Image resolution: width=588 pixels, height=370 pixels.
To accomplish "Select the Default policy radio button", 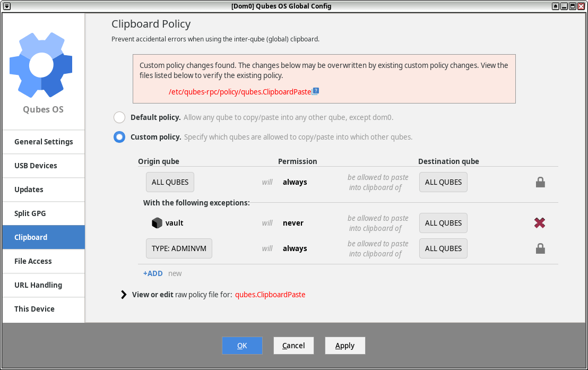I will 119,117.
